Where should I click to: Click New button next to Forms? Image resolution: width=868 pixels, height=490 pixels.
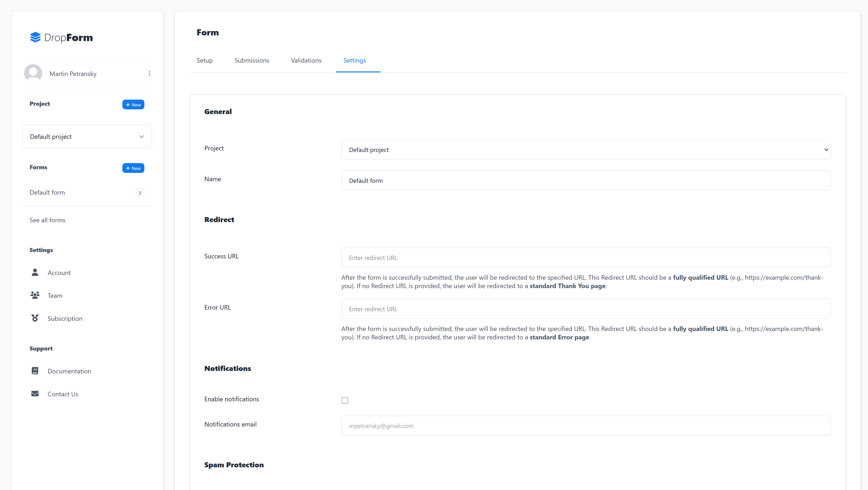[133, 168]
